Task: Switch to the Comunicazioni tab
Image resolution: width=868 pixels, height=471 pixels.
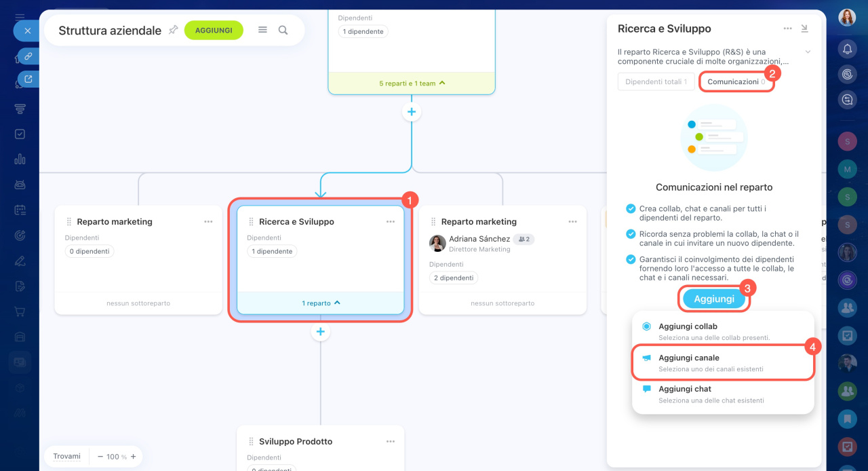Action: [736, 81]
